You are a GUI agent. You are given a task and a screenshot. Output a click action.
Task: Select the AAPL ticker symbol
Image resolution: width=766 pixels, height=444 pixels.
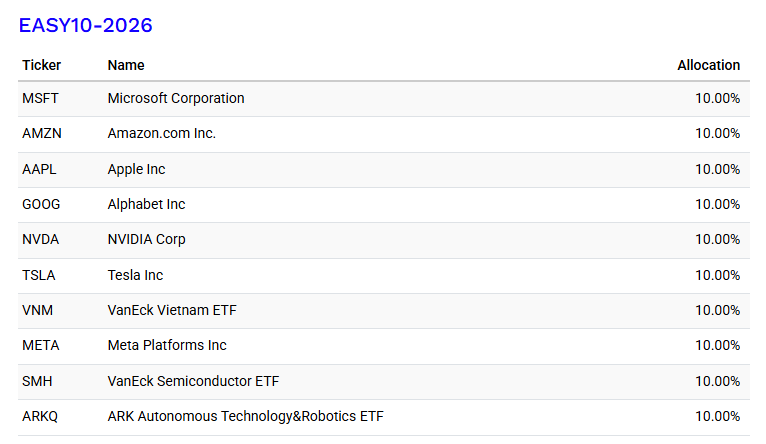(39, 169)
